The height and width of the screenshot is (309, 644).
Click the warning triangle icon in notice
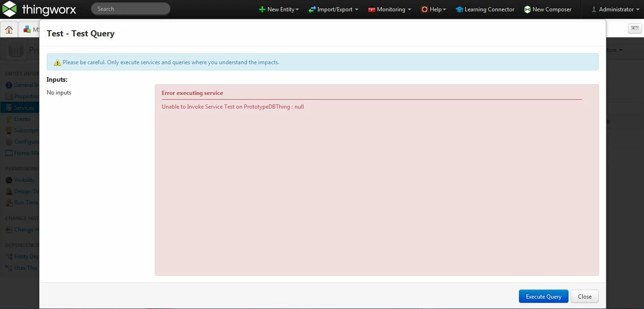coord(58,62)
